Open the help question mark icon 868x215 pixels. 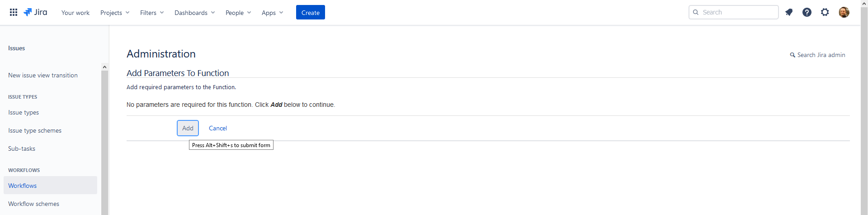(807, 12)
